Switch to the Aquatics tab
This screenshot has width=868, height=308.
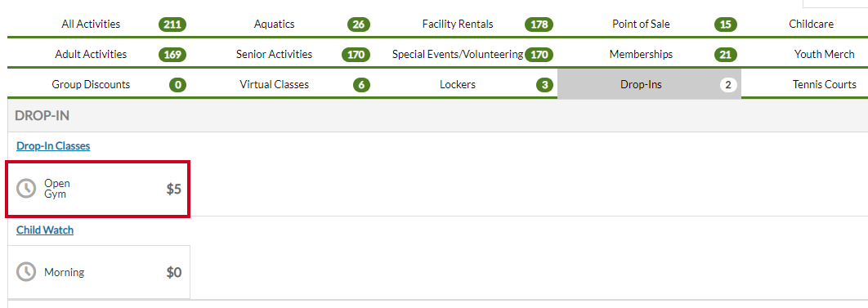click(x=282, y=25)
